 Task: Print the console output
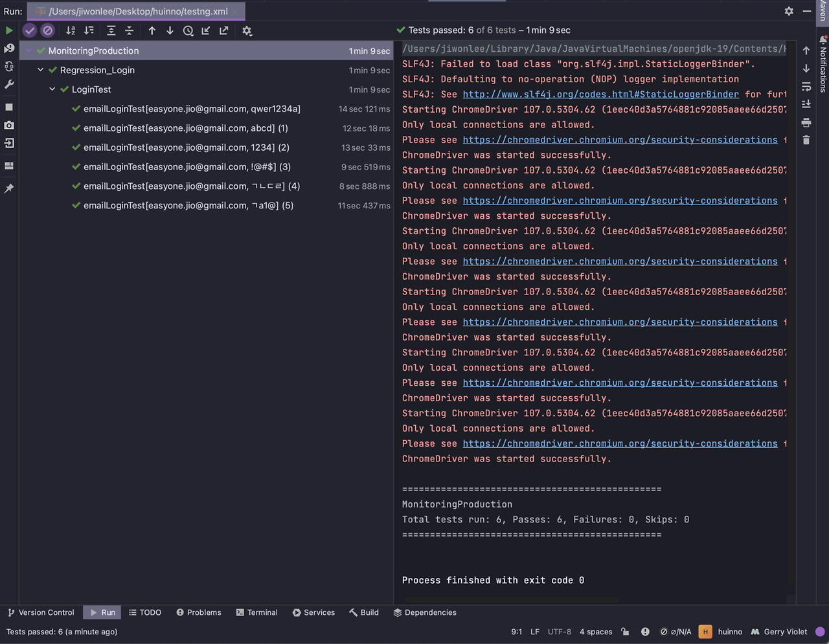click(x=806, y=122)
